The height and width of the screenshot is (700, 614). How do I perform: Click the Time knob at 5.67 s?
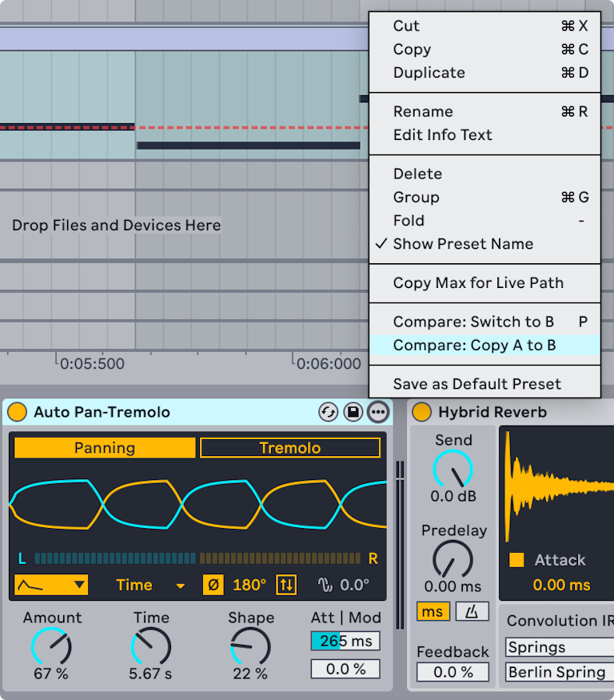point(151,647)
